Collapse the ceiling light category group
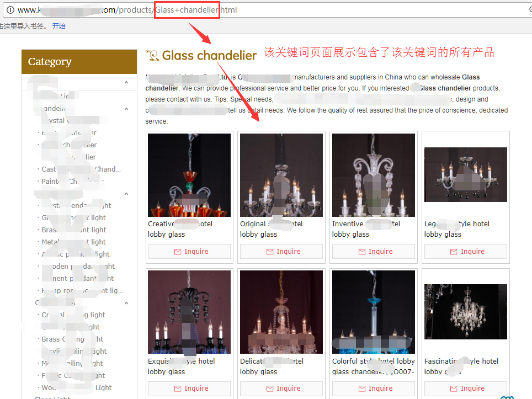532x399 pixels. (x=126, y=302)
